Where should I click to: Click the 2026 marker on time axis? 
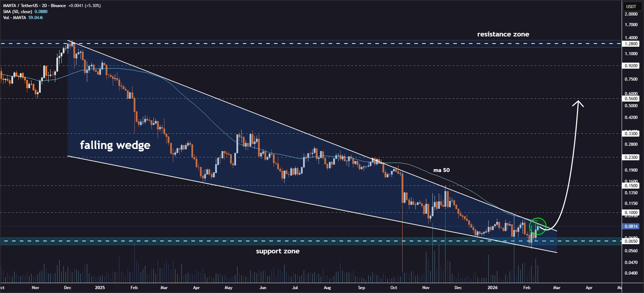point(492,288)
